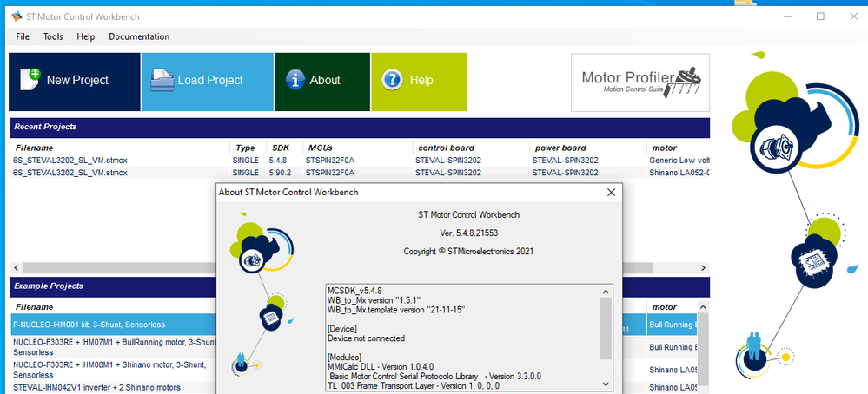The width and height of the screenshot is (868, 394).
Task: Click the MMICalc DLL version line
Action: [381, 366]
